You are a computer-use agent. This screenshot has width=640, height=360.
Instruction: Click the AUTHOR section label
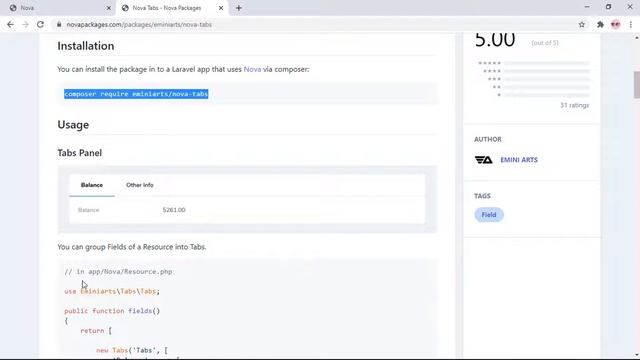click(488, 140)
